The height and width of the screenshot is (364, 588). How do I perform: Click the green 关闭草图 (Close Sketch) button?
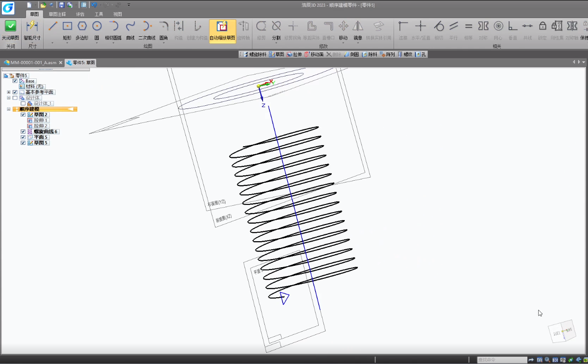click(10, 26)
